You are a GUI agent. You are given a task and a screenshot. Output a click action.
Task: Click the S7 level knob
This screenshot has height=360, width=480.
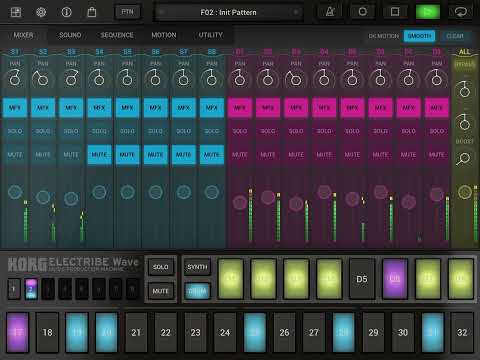183,192
